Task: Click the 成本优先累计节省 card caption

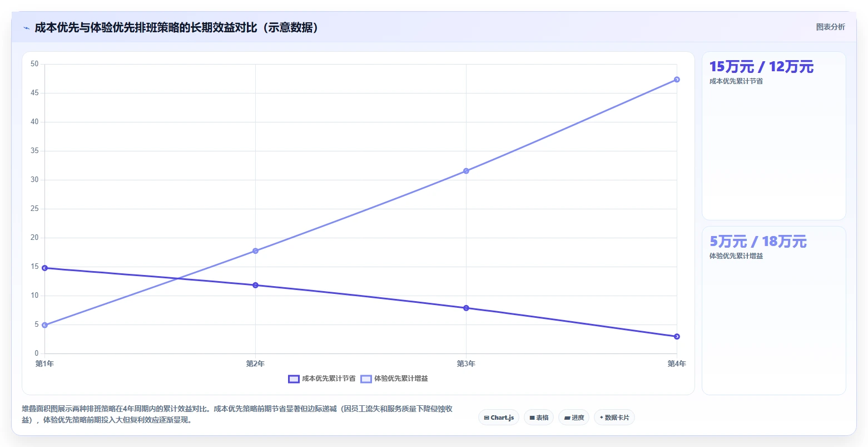Action: pyautogui.click(x=736, y=81)
